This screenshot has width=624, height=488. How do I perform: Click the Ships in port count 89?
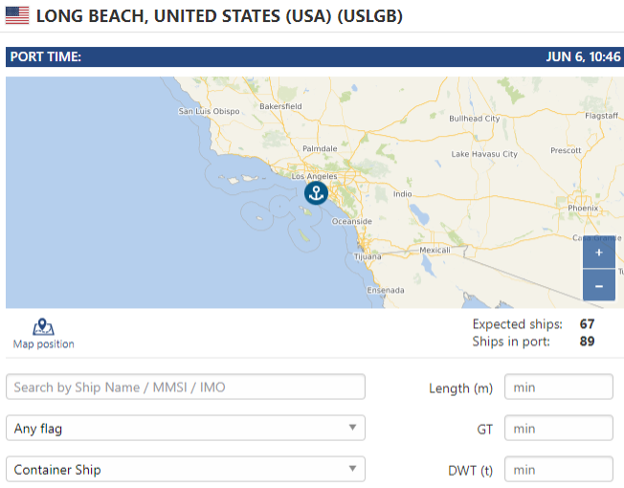click(587, 342)
